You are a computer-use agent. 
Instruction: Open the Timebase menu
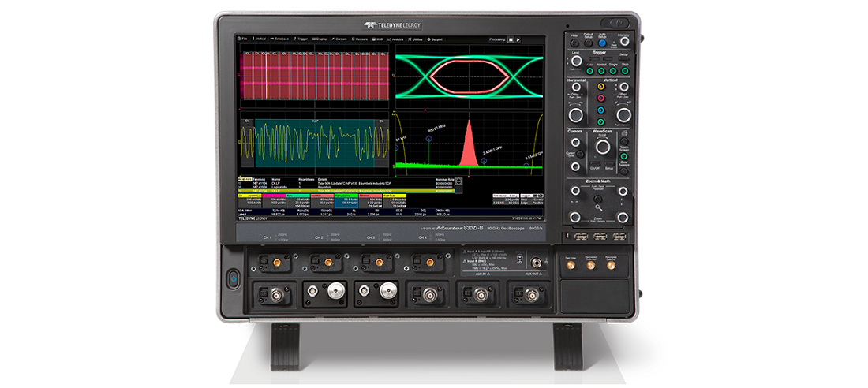279,39
